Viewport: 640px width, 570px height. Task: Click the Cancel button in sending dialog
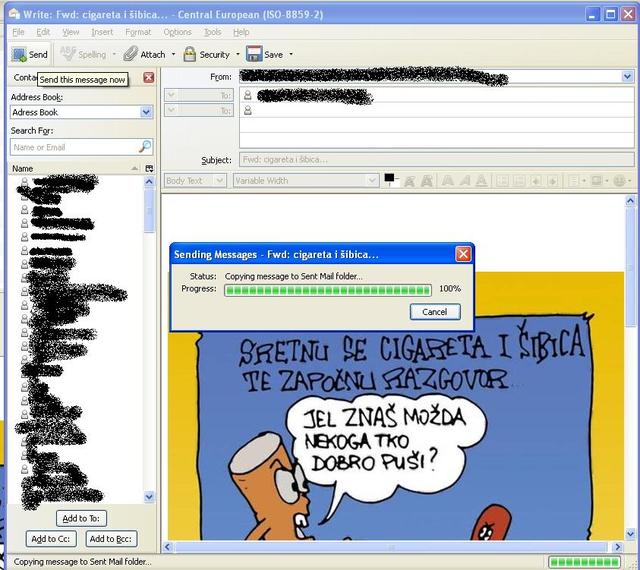click(435, 312)
